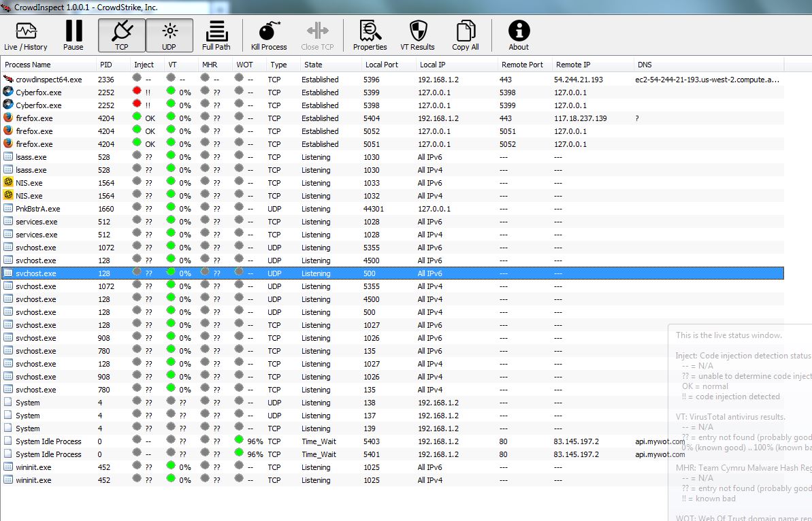Image resolution: width=812 pixels, height=521 pixels.
Task: Open Properties for the selected process
Action: point(370,36)
